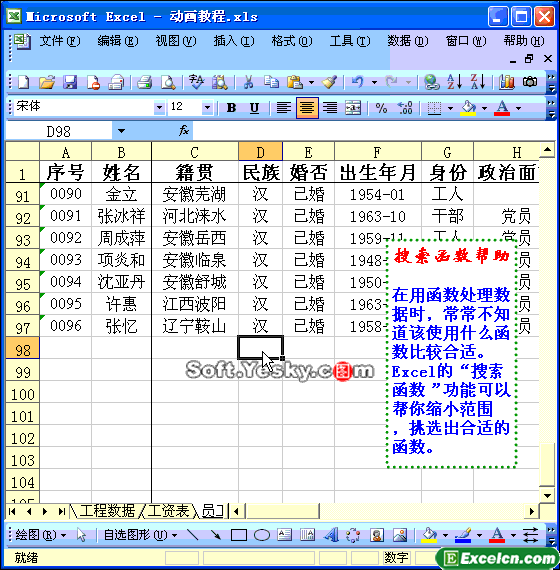
Task: Insert a hyperlink
Action: (432, 82)
